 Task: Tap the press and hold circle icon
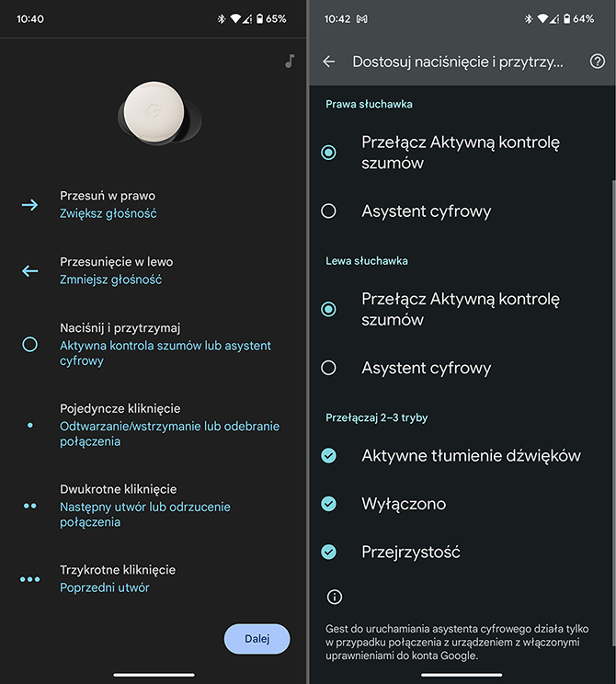pyautogui.click(x=29, y=344)
